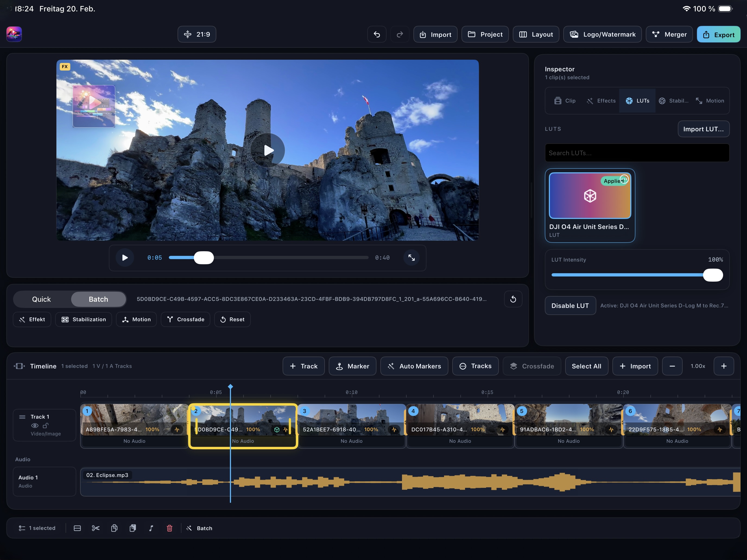
Task: Click the music note icon in the bottom toolbar
Action: (151, 528)
